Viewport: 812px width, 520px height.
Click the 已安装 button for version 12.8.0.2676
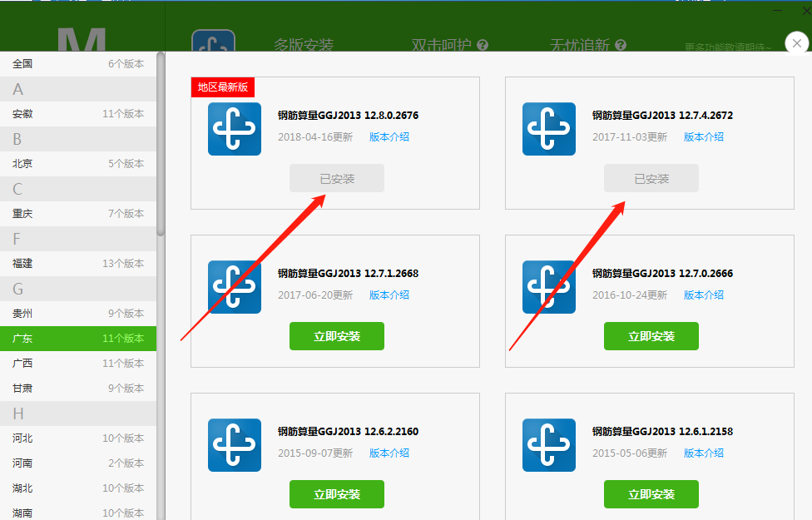tap(337, 178)
